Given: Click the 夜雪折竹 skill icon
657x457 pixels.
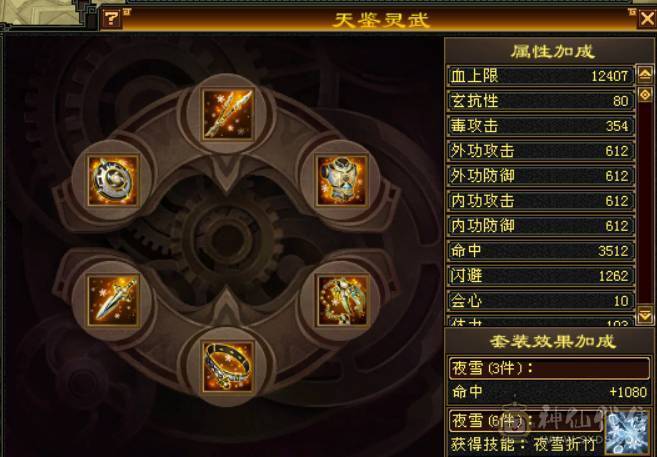Looking at the screenshot, I should (x=627, y=433).
